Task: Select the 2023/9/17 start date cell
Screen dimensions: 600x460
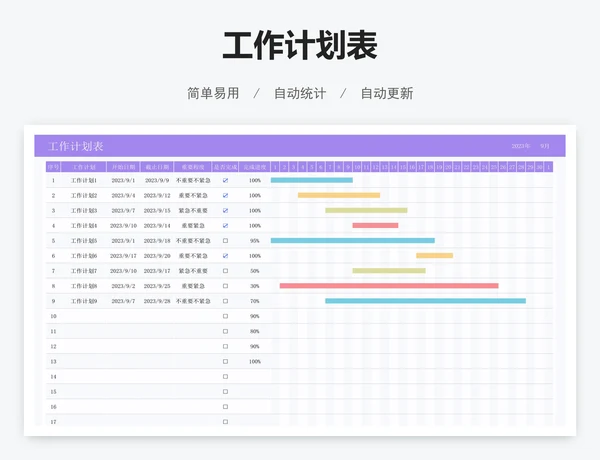Action: click(x=123, y=256)
